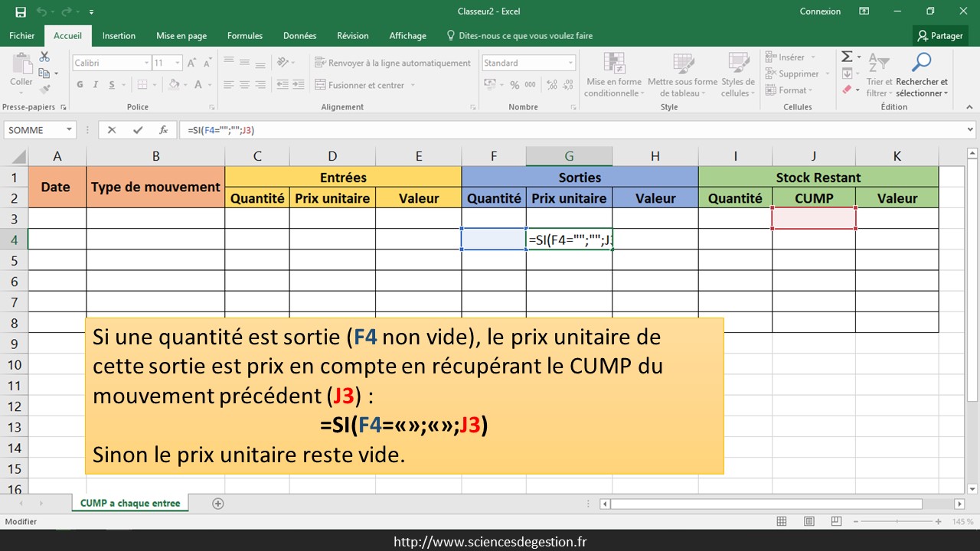Click the Partager share button

pos(941,36)
